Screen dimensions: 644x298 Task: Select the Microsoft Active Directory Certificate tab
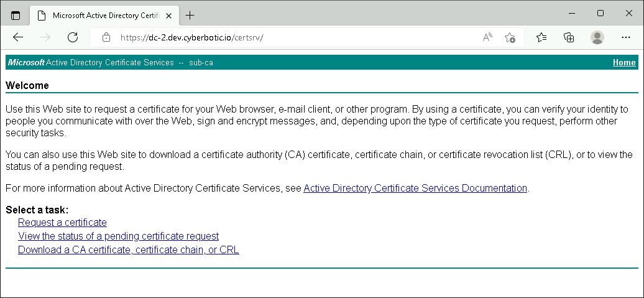(99, 15)
